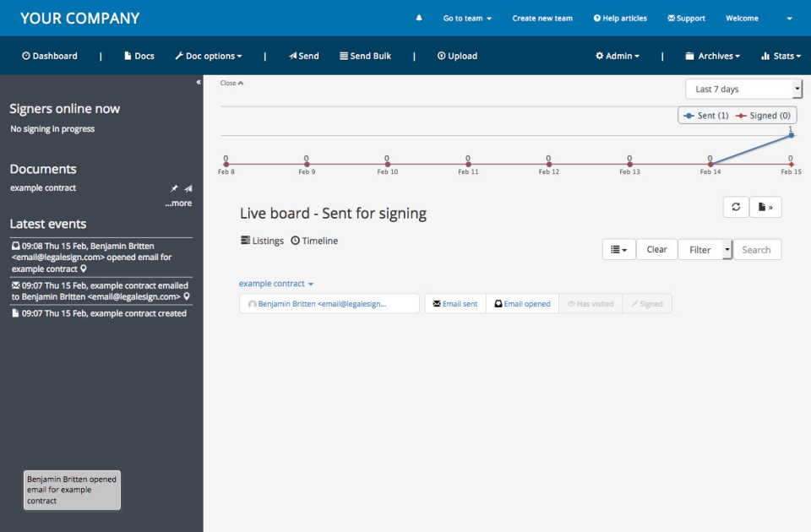Open the Welcome user menu arrow

pyautogui.click(x=789, y=19)
